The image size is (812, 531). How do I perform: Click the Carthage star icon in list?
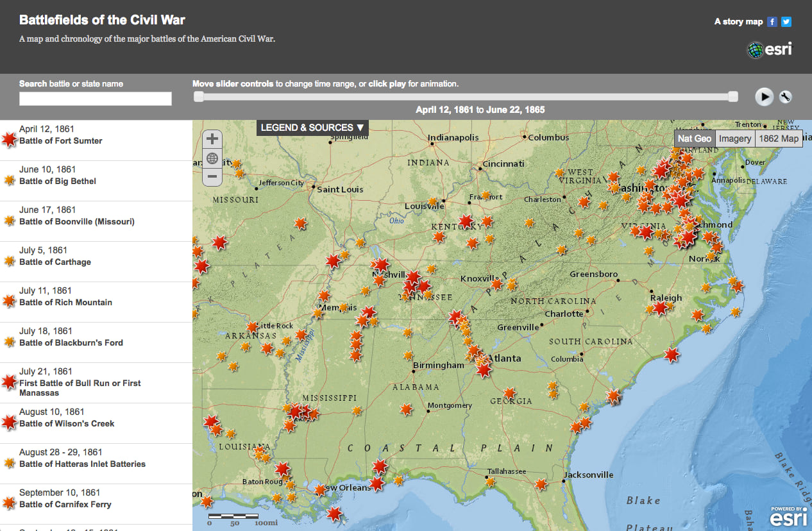click(9, 261)
